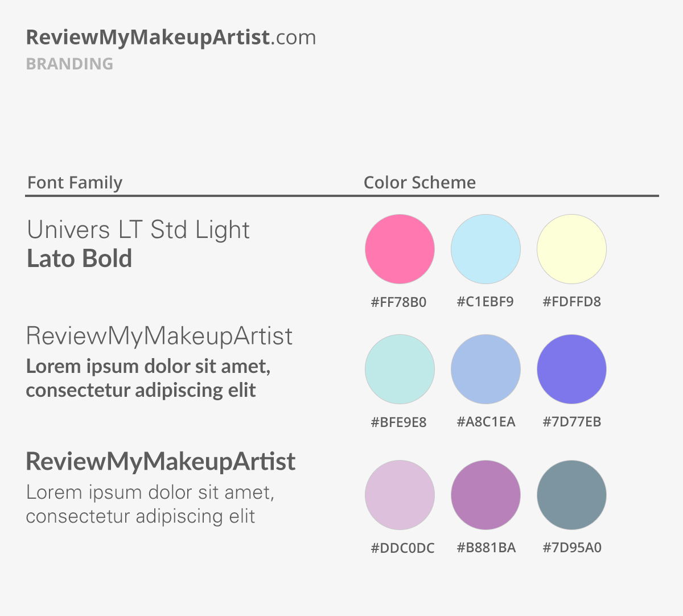
Task: Select the purple #B881BA color circle
Action: click(x=485, y=495)
